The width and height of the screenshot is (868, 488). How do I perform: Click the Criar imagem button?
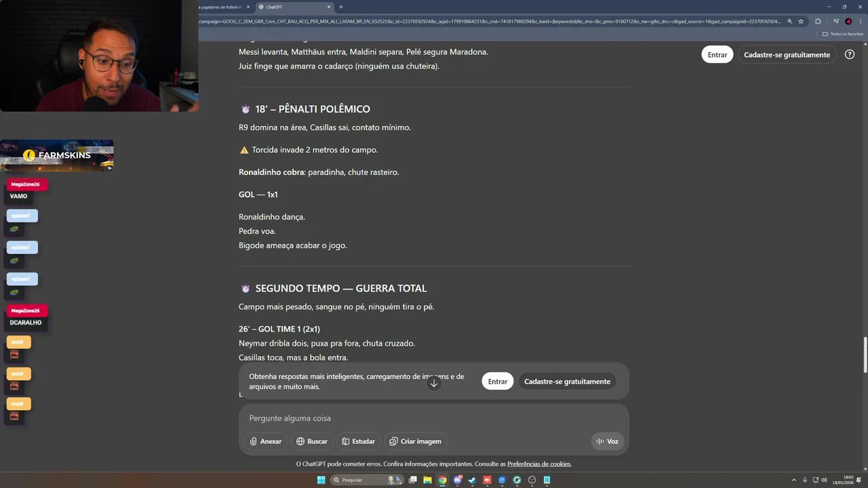[415, 441]
